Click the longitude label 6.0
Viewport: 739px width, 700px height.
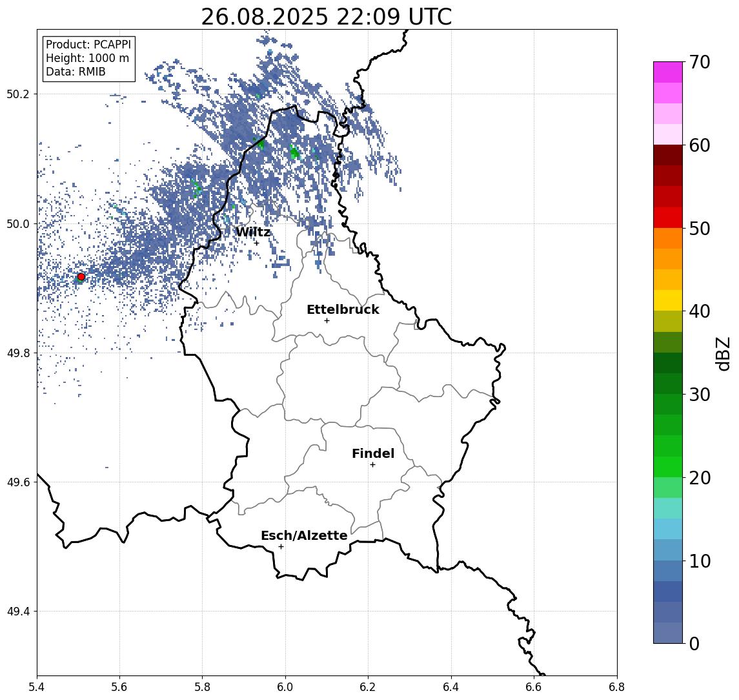(x=285, y=687)
